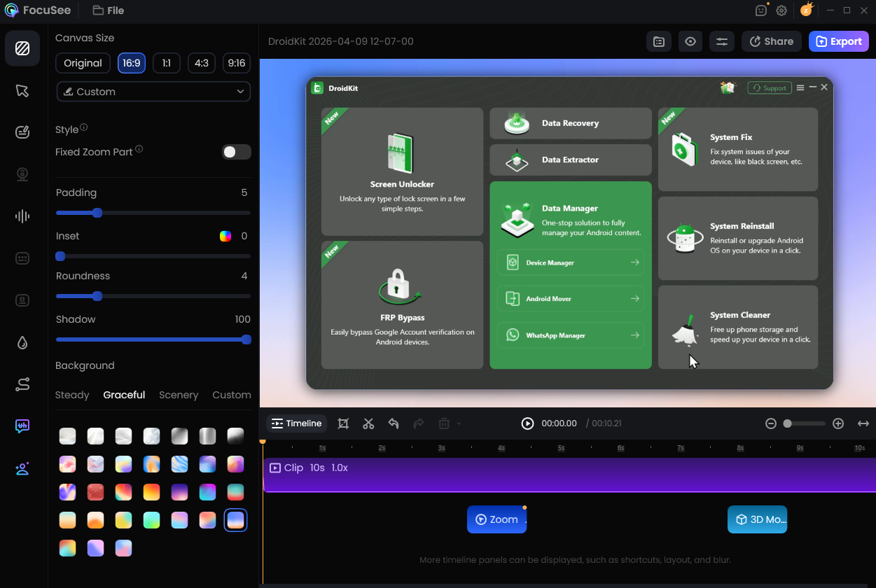Click the crop tool in the timeline toolbar
876x588 pixels.
click(343, 423)
